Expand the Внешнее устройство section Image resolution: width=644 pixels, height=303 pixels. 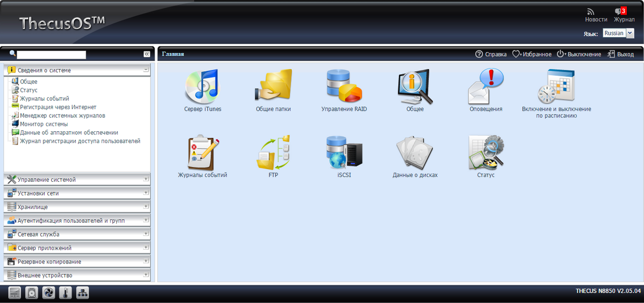pyautogui.click(x=146, y=275)
